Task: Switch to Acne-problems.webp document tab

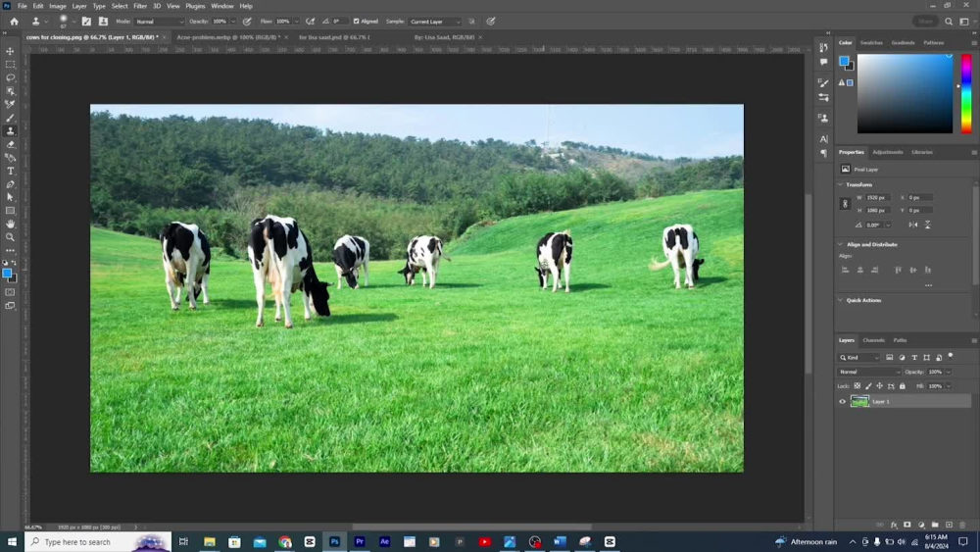Action: (x=227, y=37)
